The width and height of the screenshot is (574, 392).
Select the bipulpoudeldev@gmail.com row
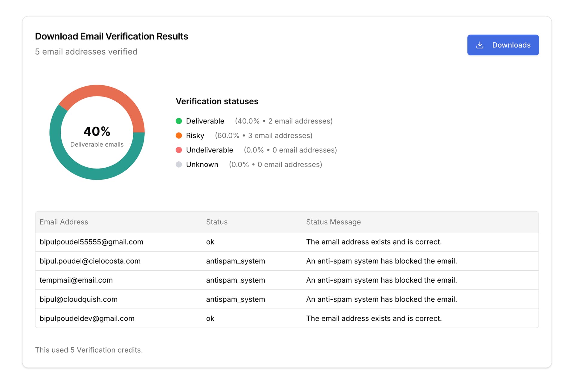click(87, 318)
